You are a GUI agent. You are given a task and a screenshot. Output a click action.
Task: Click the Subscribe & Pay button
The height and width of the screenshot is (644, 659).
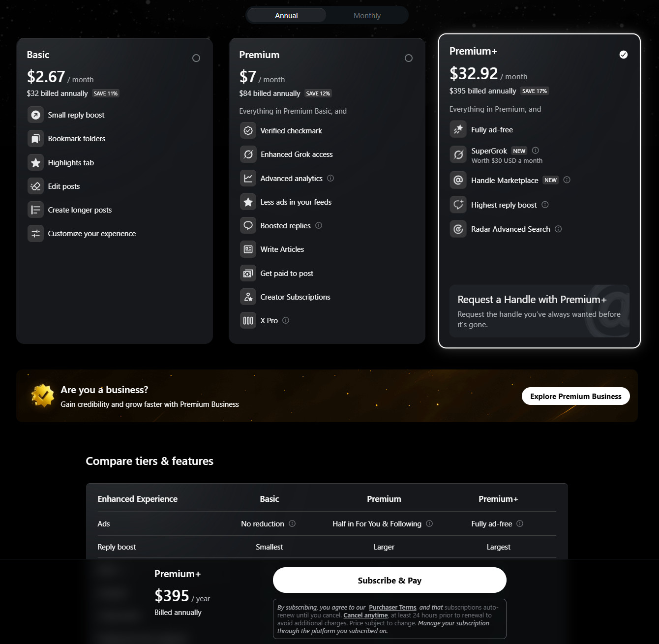389,581
